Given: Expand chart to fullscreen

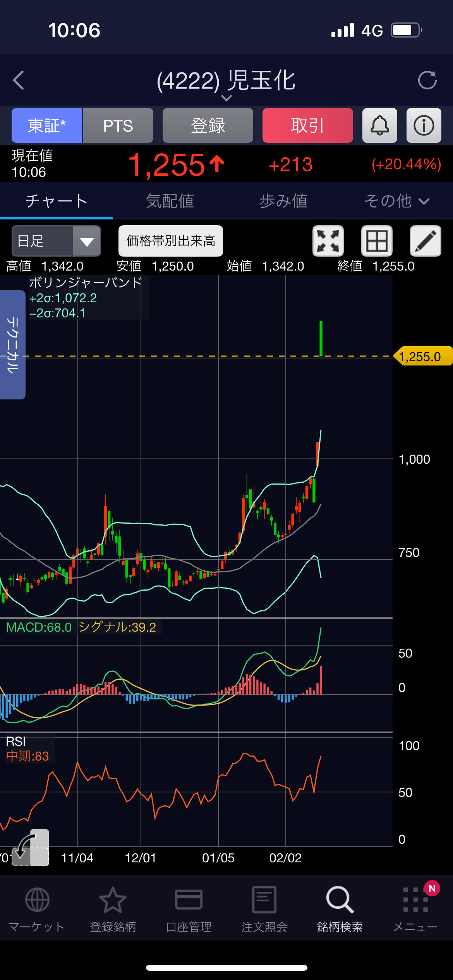Looking at the screenshot, I should [328, 241].
